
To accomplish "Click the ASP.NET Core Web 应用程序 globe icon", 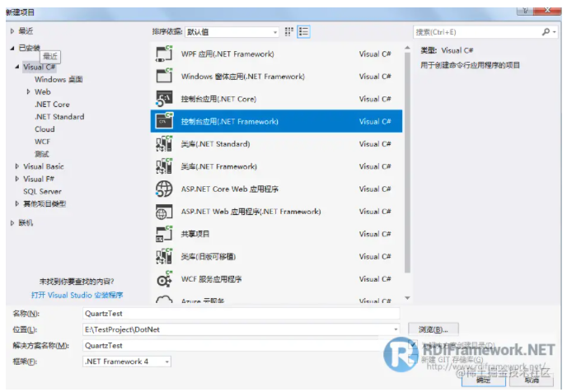I will 164,189.
